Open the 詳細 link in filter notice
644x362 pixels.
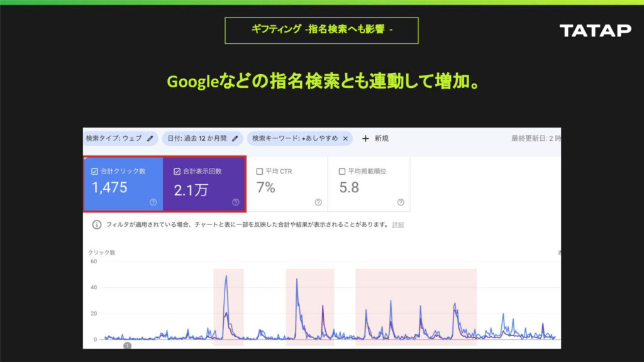(x=398, y=225)
